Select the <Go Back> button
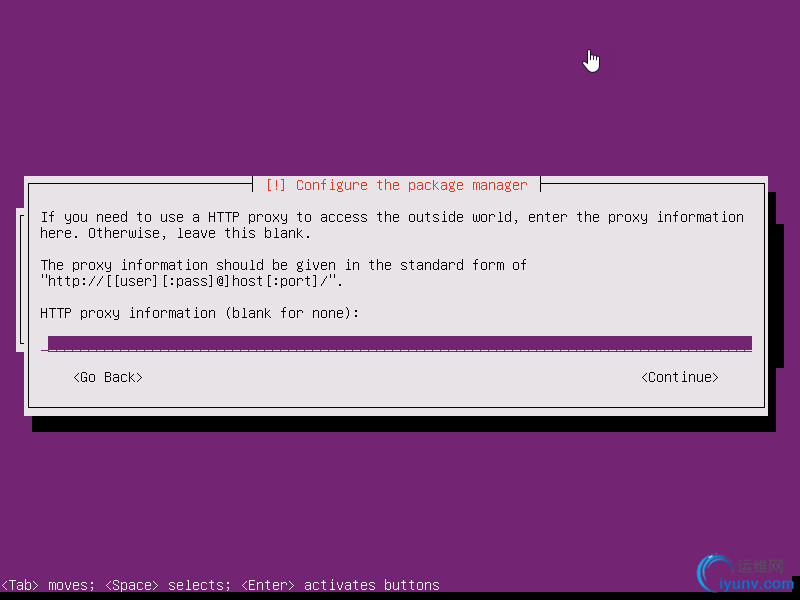This screenshot has height=600, width=800. tap(108, 377)
